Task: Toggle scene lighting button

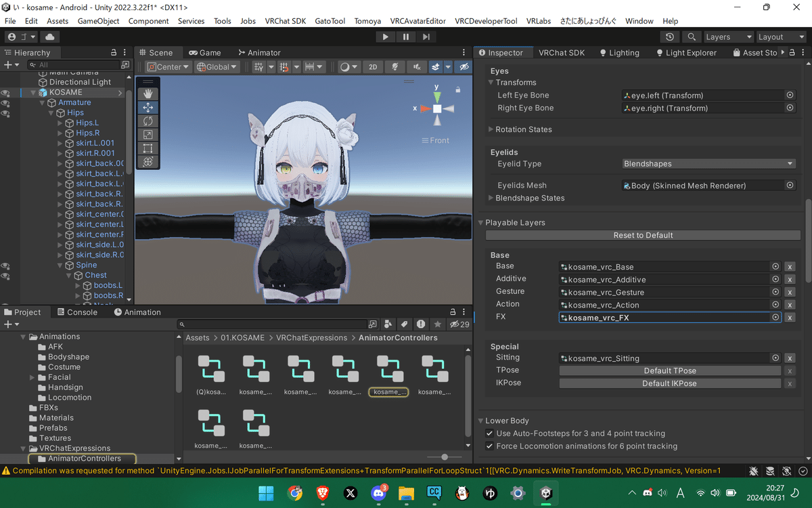Action: pos(394,66)
